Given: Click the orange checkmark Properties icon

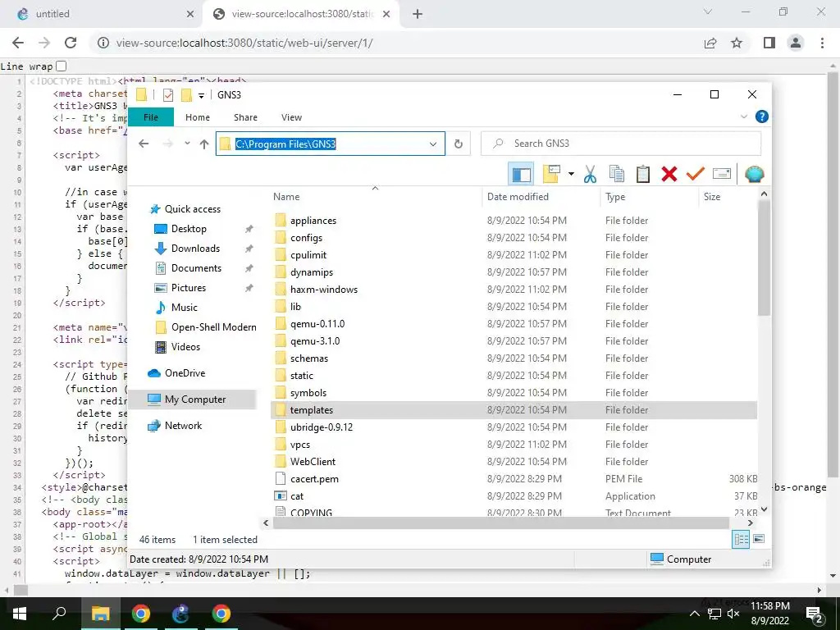Looking at the screenshot, I should (696, 174).
